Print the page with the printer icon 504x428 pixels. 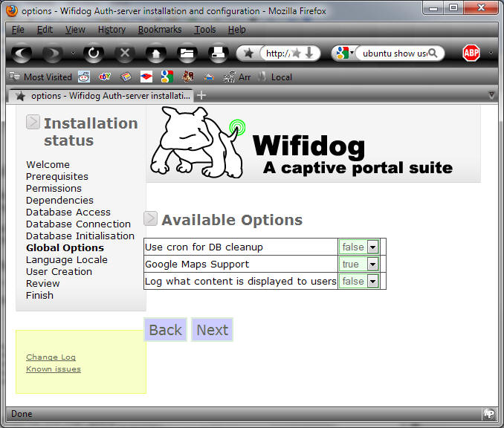(x=219, y=53)
